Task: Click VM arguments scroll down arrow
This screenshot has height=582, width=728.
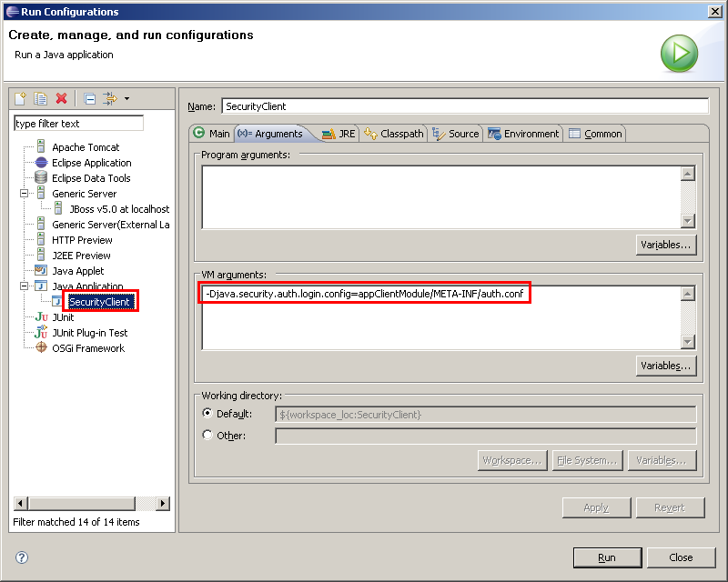Action: (x=688, y=342)
